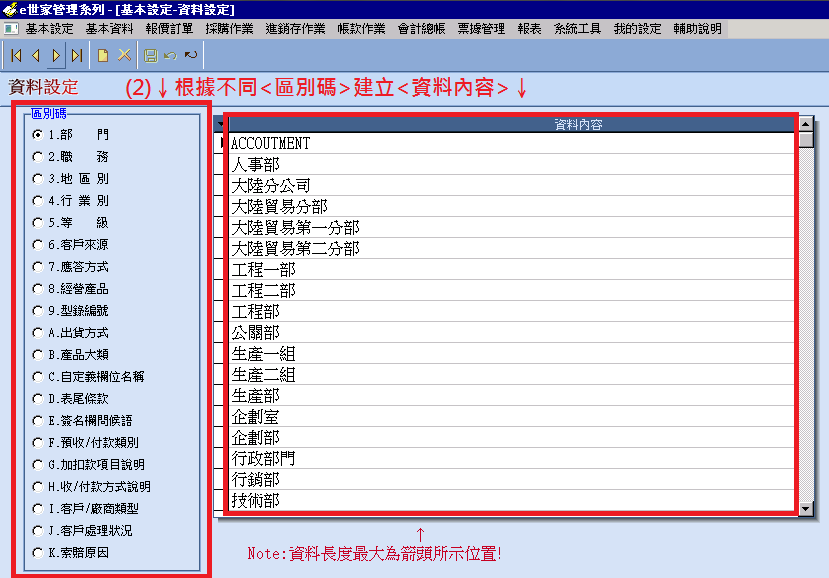Choose the 6.客戶來源 radio button
This screenshot has width=829, height=578.
tap(37, 245)
